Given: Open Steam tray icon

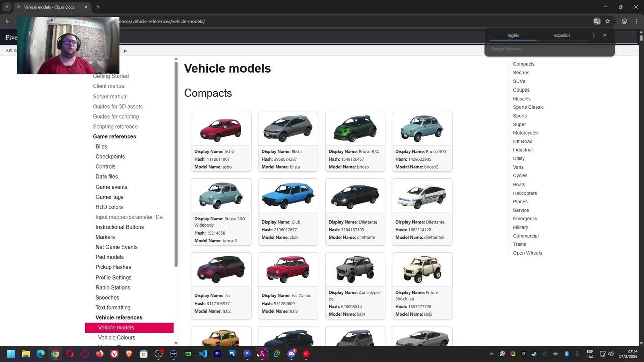Looking at the screenshot, I should (534, 354).
